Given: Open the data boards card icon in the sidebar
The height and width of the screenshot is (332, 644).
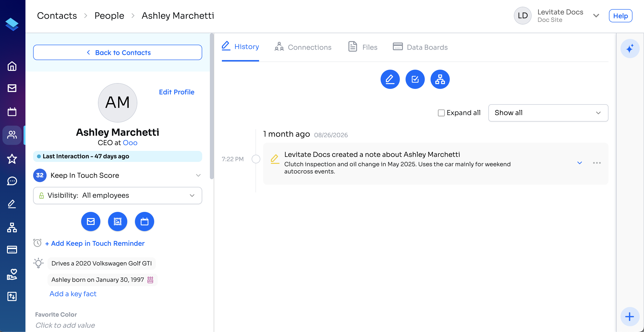Looking at the screenshot, I should [x=12, y=249].
